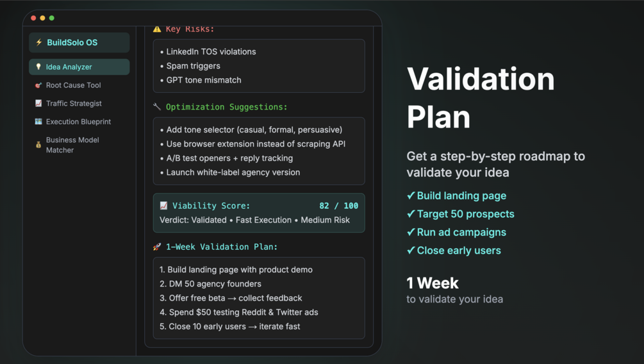Click the Execution Blueprint map icon
The image size is (644, 364).
[38, 122]
